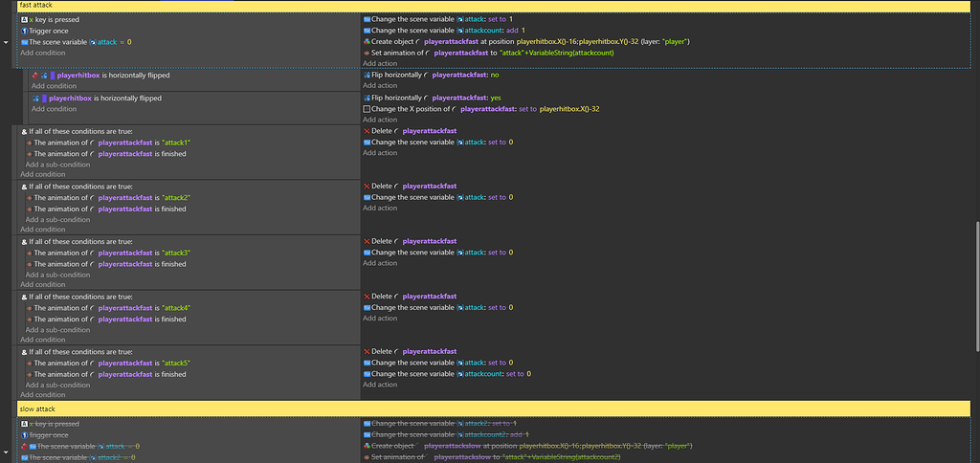Select condition 'animation of playerattackfast is "attack3"'
Screen dimensions: 980x463
pos(107,253)
